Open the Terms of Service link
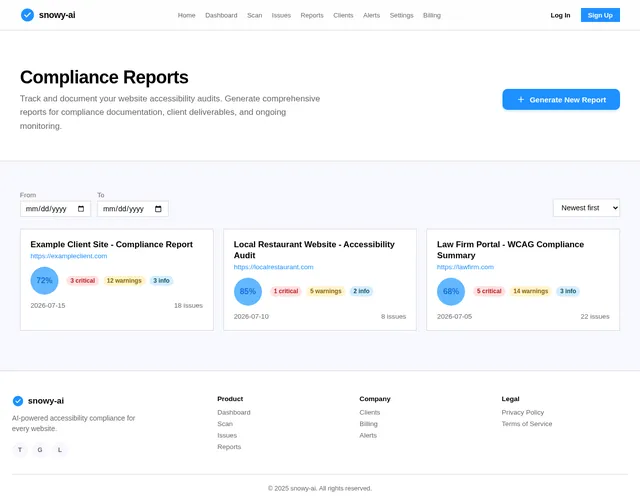The height and width of the screenshot is (504, 640). [527, 424]
